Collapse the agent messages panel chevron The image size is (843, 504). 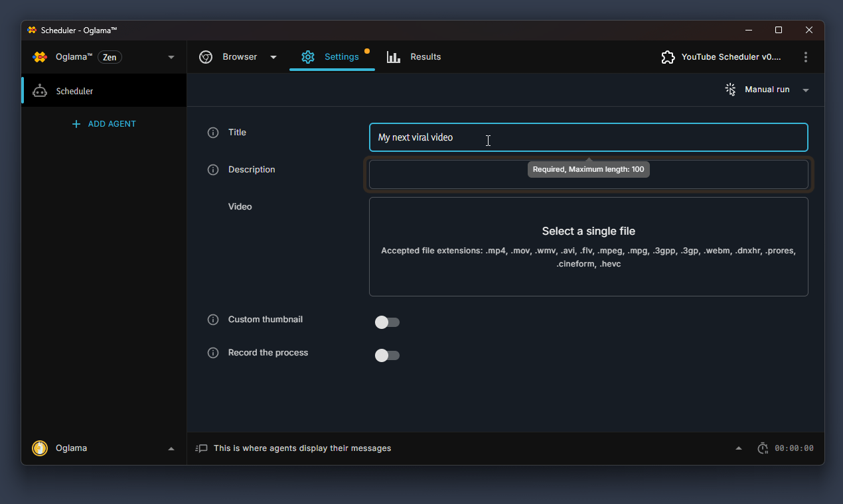pyautogui.click(x=738, y=448)
